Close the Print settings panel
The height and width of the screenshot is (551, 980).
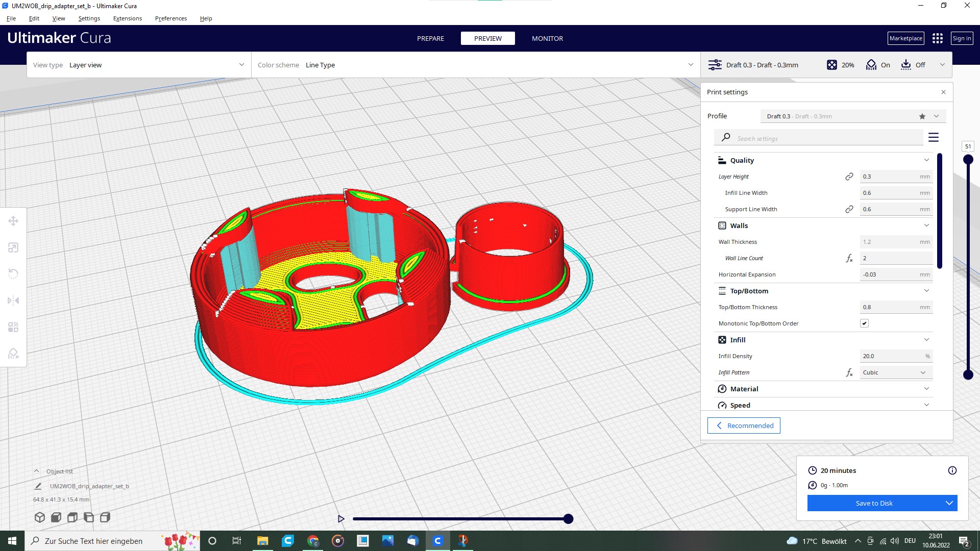pyautogui.click(x=943, y=92)
